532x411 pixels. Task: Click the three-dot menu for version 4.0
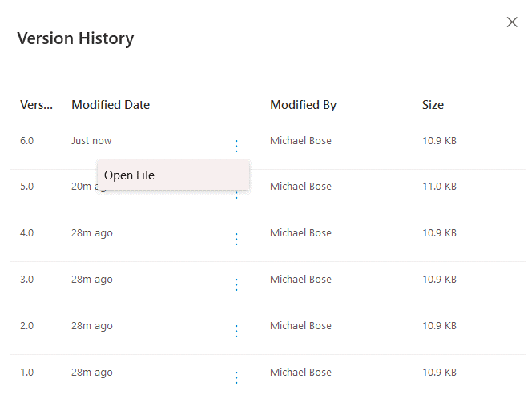[x=236, y=239]
